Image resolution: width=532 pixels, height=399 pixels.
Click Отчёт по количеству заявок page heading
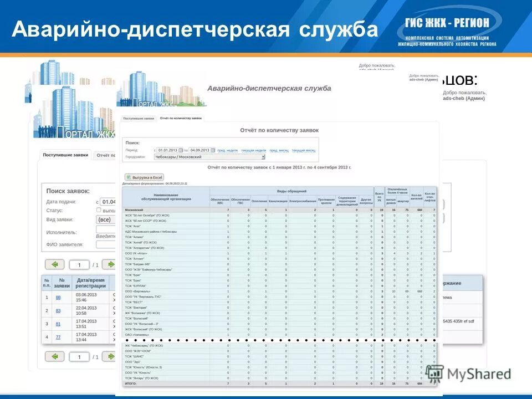(279, 130)
